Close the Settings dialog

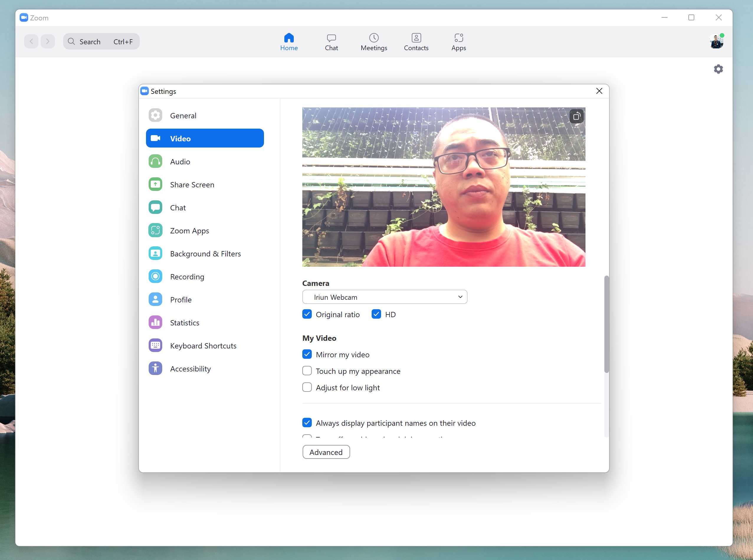click(599, 91)
